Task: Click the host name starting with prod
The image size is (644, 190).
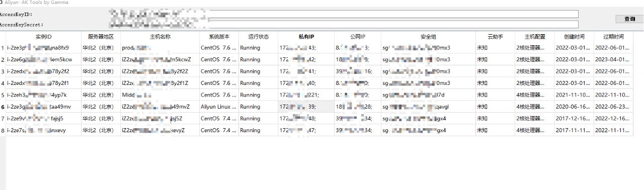Action: [x=160, y=48]
